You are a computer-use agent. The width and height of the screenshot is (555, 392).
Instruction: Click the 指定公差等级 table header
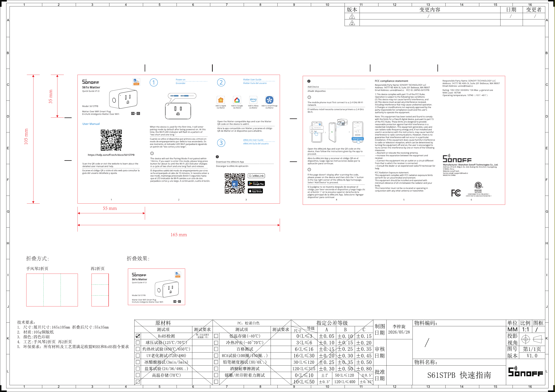[x=332, y=323]
